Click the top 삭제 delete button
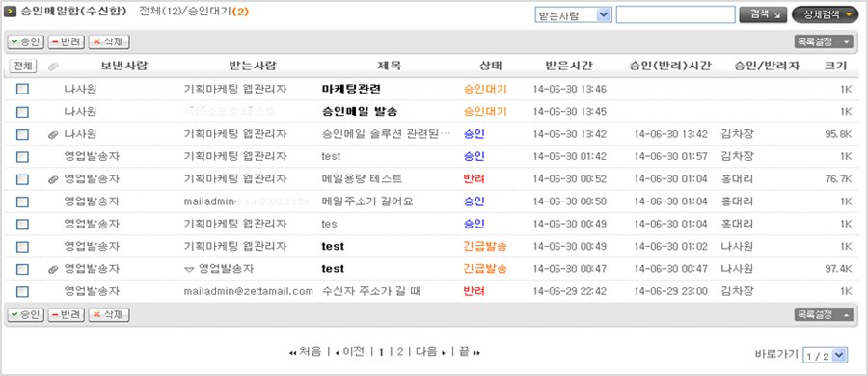The height and width of the screenshot is (376, 868). tap(109, 41)
